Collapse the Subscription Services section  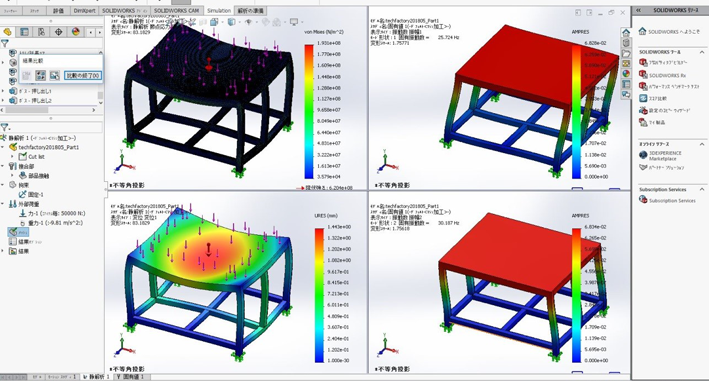coord(702,189)
